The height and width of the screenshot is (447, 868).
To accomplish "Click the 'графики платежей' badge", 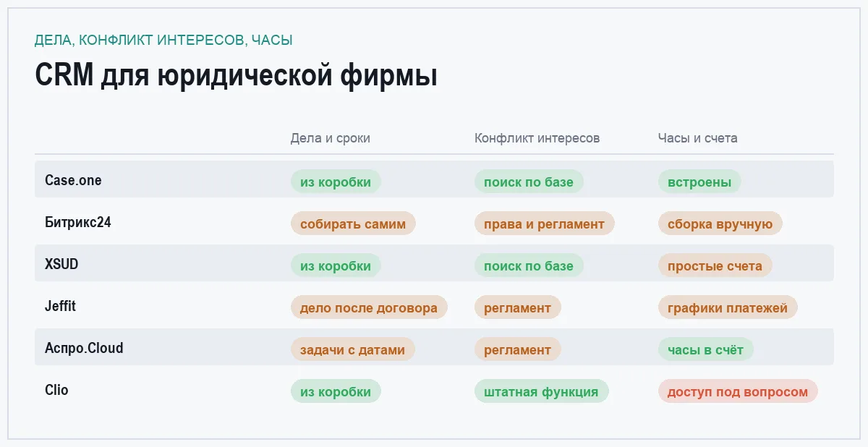I will tap(728, 307).
